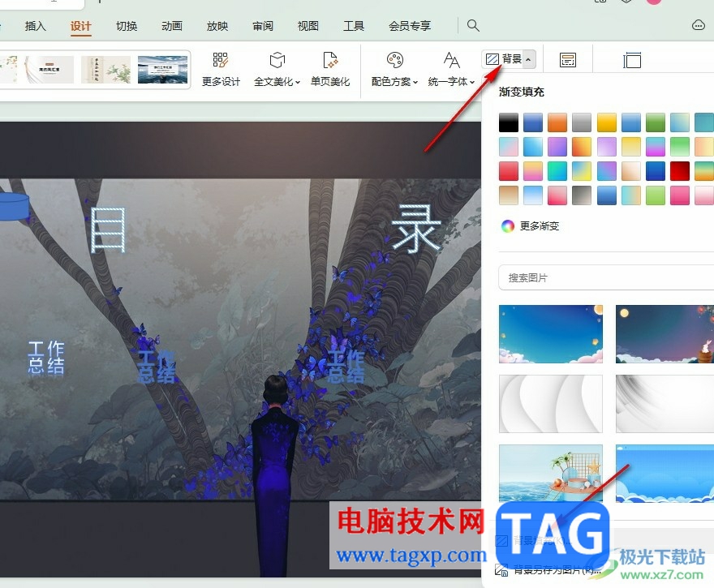Viewport: 714px width, 588px height.
Task: Switch to the 设计 tab
Action: click(81, 26)
